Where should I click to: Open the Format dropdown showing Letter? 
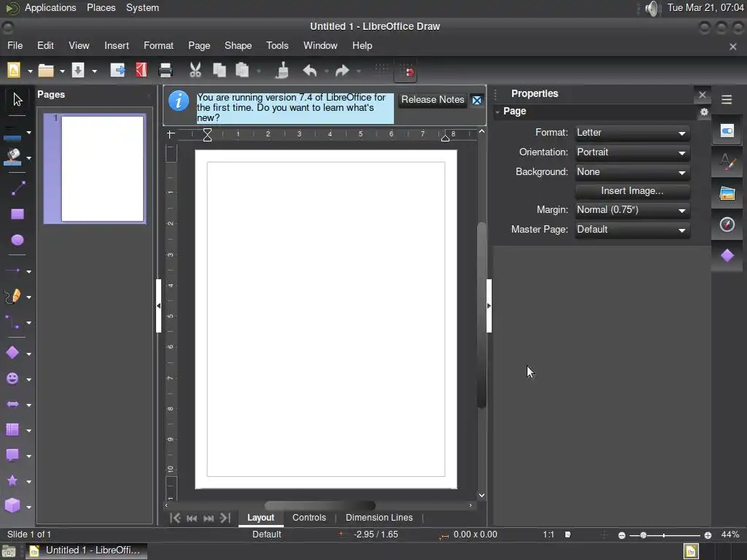[x=632, y=133]
